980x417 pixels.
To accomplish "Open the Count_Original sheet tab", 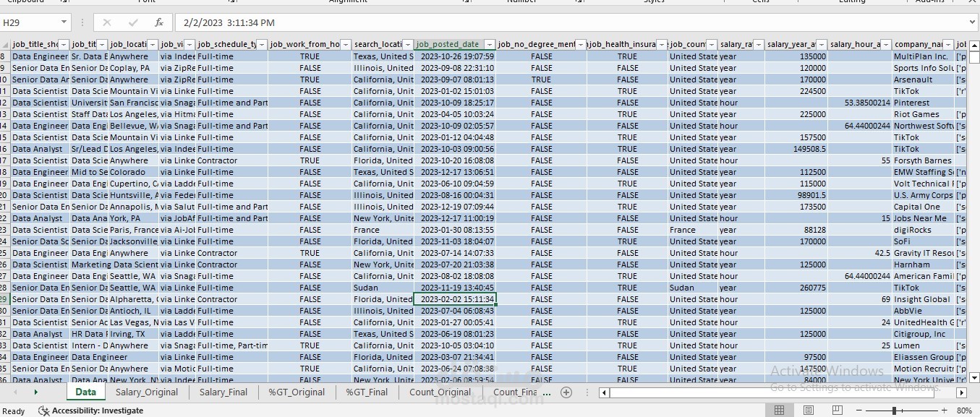I will point(440,392).
